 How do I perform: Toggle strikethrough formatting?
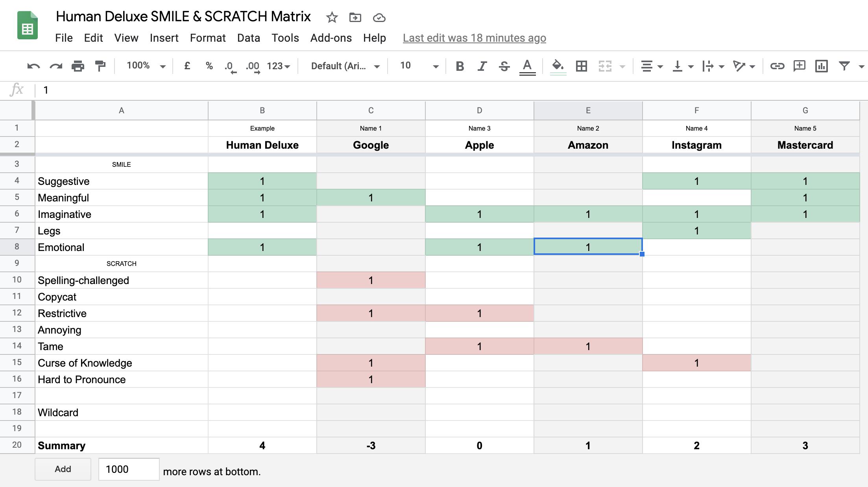point(504,66)
